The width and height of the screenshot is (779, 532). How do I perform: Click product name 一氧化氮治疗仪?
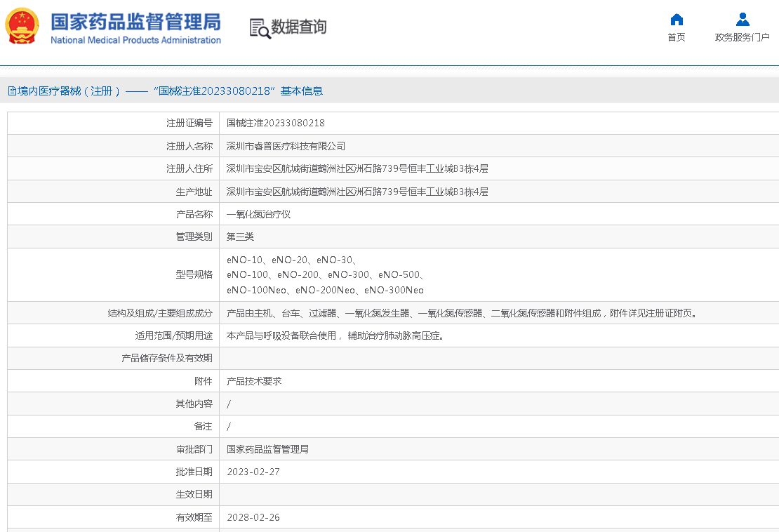click(258, 214)
